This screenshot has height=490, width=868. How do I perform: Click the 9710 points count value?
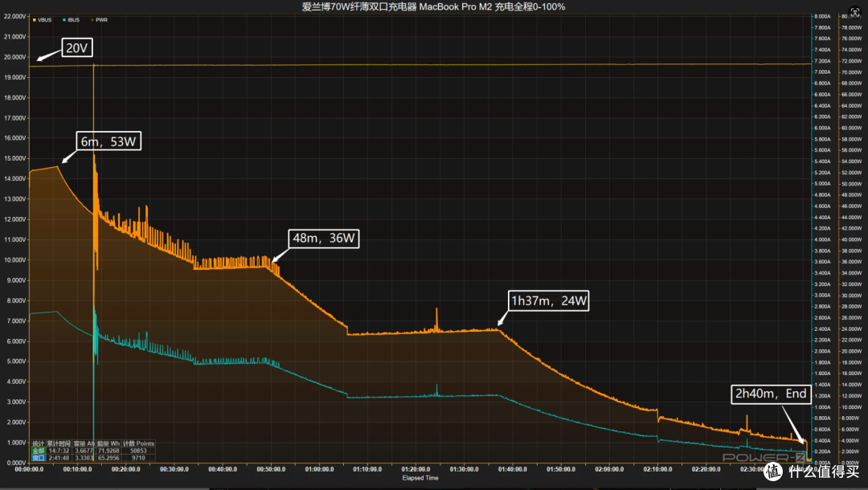(138, 458)
